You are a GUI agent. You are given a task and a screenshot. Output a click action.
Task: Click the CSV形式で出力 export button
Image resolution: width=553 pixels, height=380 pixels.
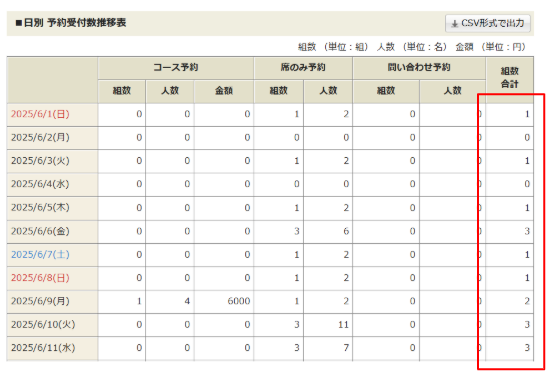coord(488,23)
